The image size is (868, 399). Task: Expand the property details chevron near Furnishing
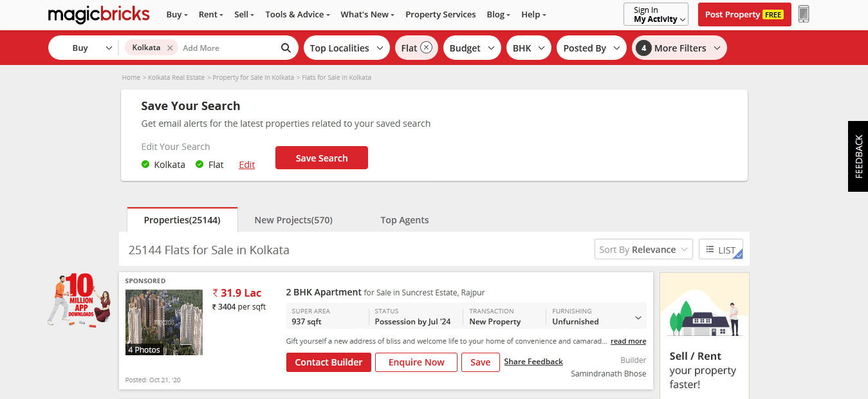click(638, 316)
